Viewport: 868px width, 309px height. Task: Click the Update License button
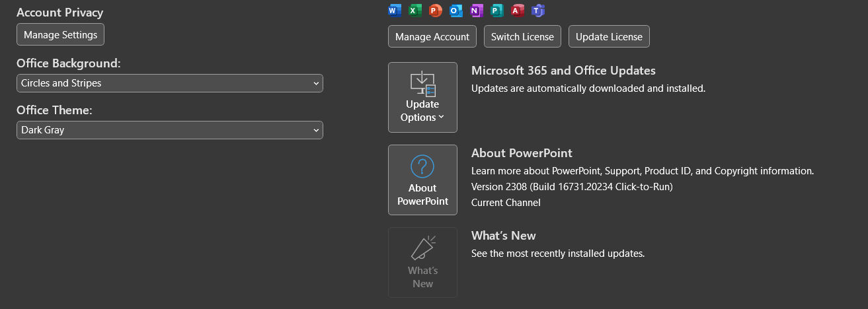(x=609, y=36)
